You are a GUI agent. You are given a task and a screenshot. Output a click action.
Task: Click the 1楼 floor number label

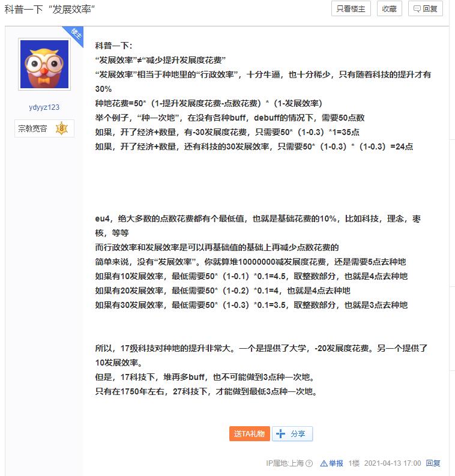(354, 463)
